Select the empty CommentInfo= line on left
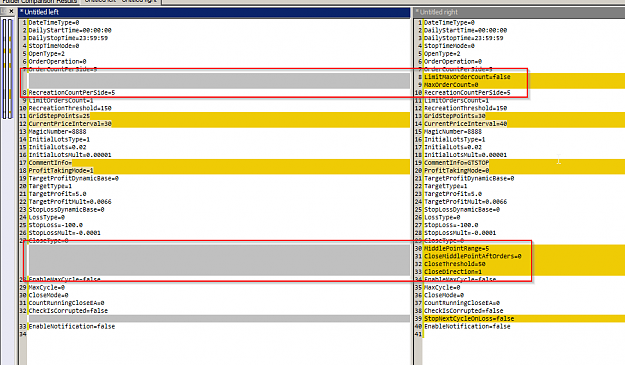The image size is (625, 365). [x=50, y=163]
